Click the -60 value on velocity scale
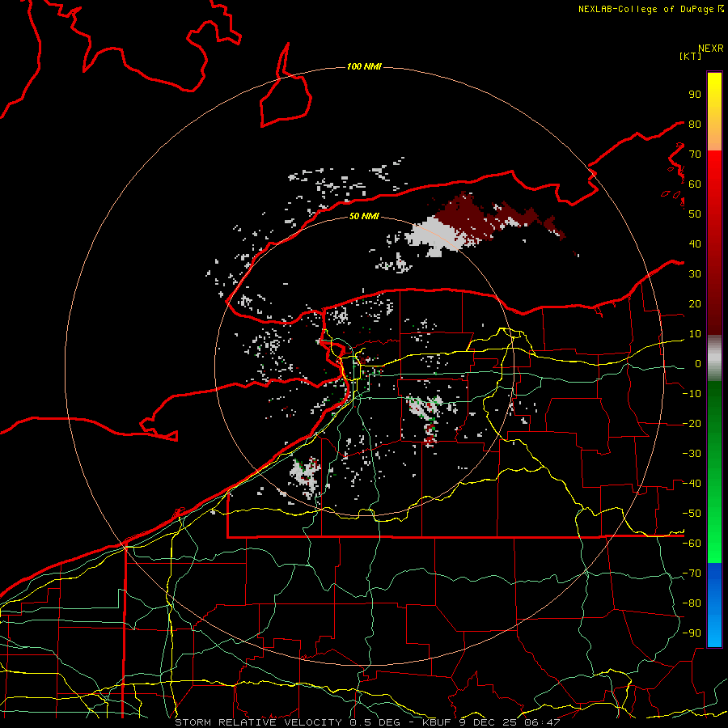 click(692, 544)
